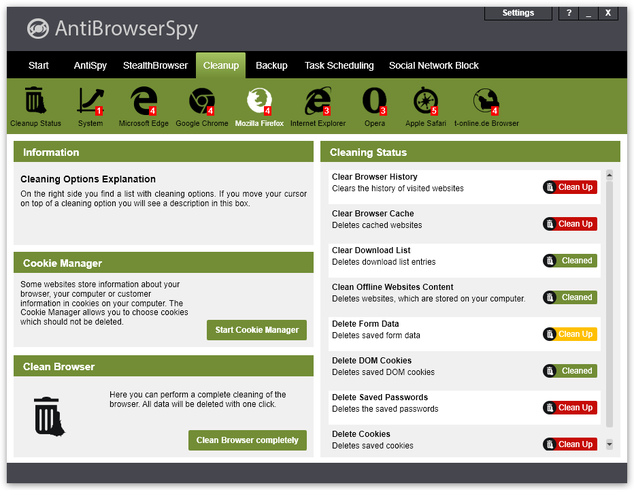Click the Cleaning Status scrollbar thumb
The width and height of the screenshot is (634, 490).
click(x=609, y=304)
